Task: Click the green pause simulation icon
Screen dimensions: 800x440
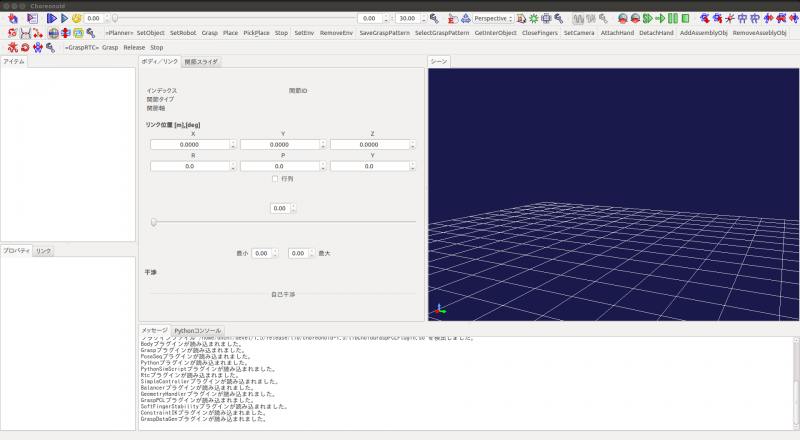Action: pos(673,18)
